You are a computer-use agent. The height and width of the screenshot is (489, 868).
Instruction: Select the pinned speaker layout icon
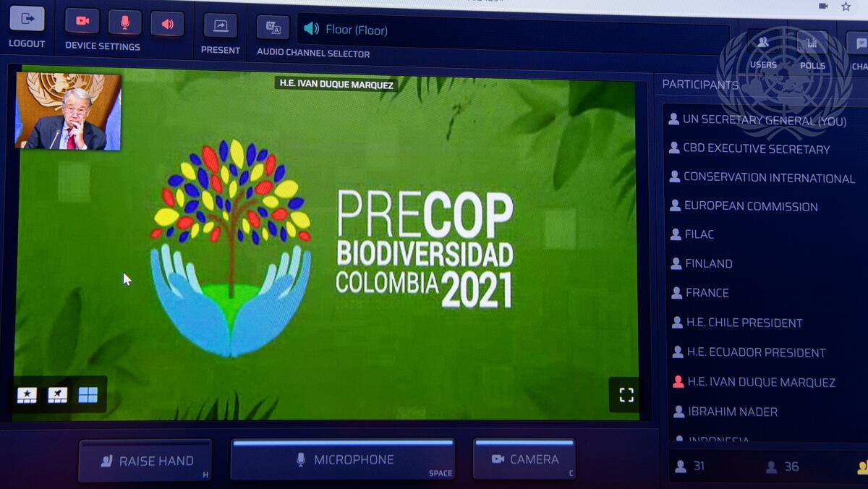click(x=57, y=395)
